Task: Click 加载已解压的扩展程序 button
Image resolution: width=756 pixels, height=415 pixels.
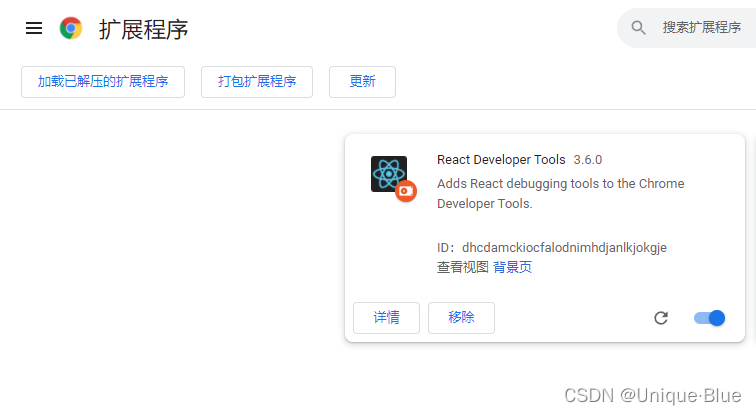Action: (x=103, y=82)
